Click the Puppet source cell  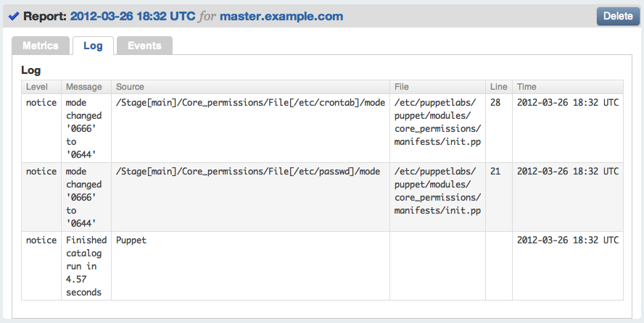pos(131,240)
